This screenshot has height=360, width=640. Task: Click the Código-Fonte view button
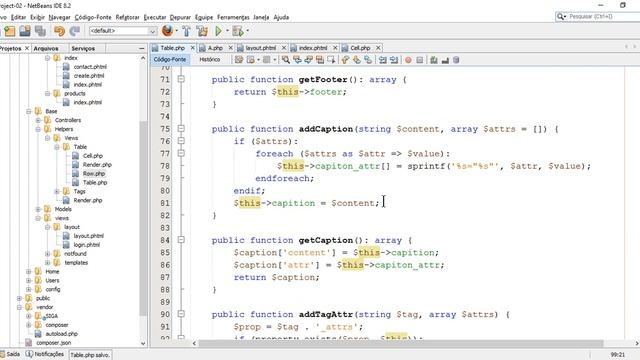point(170,60)
